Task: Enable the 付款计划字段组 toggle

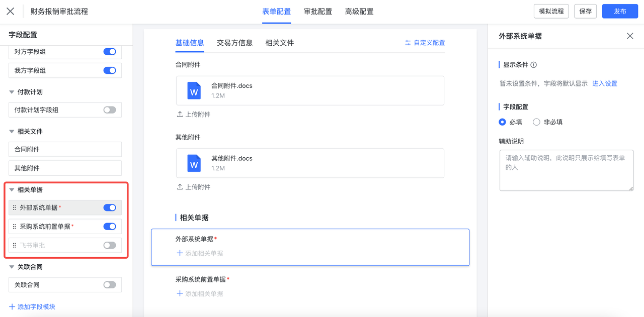Action: click(110, 110)
